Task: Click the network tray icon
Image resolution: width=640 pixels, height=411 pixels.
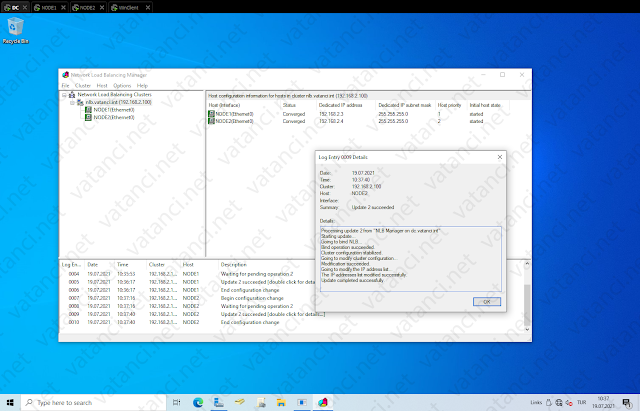Action: (x=559, y=403)
